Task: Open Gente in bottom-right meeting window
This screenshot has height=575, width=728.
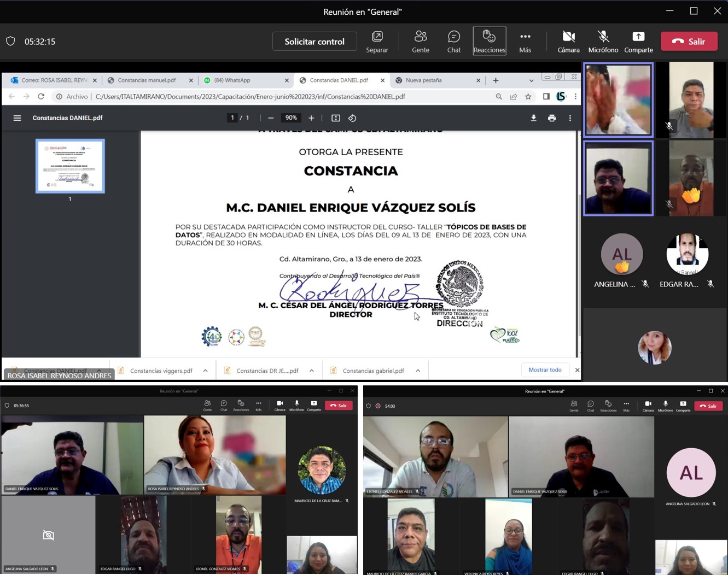Action: tap(574, 406)
